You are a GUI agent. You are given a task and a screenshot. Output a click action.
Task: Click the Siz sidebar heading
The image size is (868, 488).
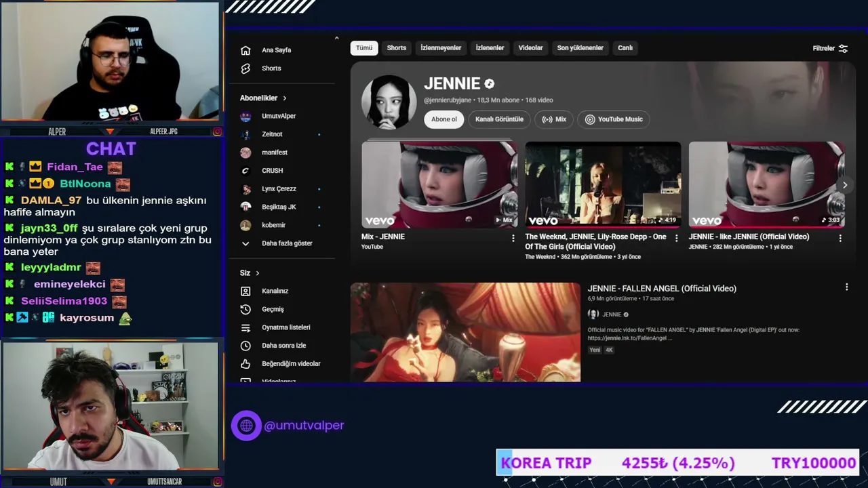point(245,273)
